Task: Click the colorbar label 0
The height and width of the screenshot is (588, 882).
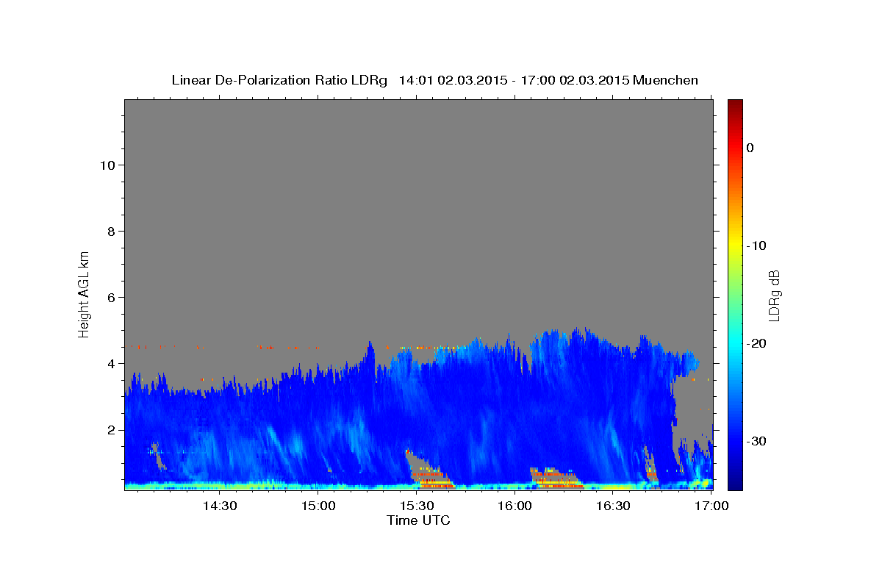Action: click(750, 148)
